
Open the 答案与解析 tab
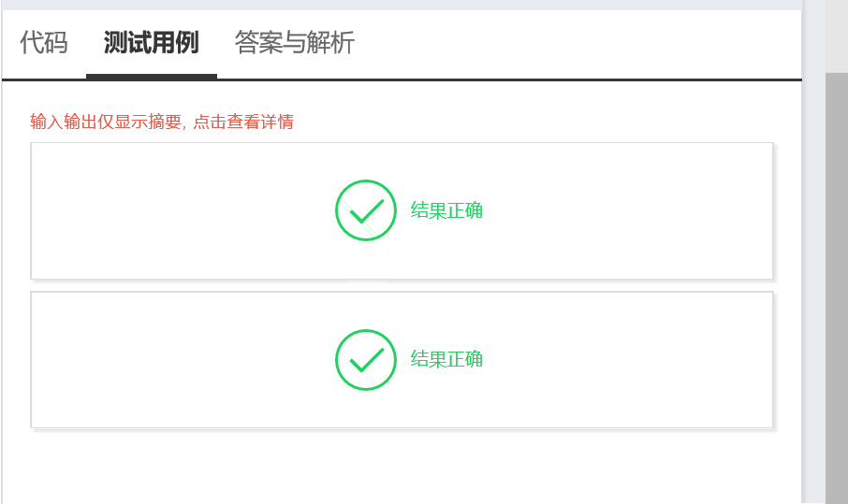click(x=295, y=42)
